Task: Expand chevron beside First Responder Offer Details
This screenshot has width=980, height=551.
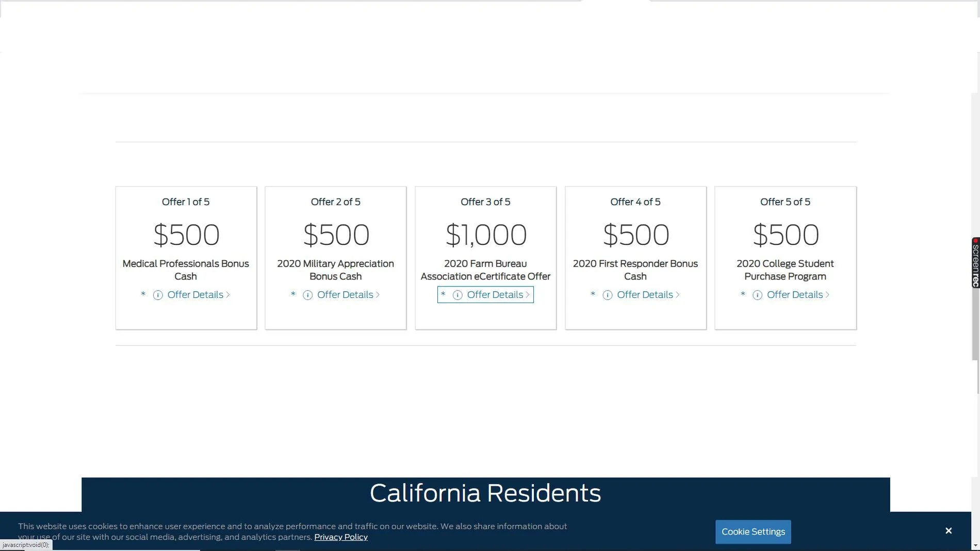Action: pyautogui.click(x=678, y=295)
